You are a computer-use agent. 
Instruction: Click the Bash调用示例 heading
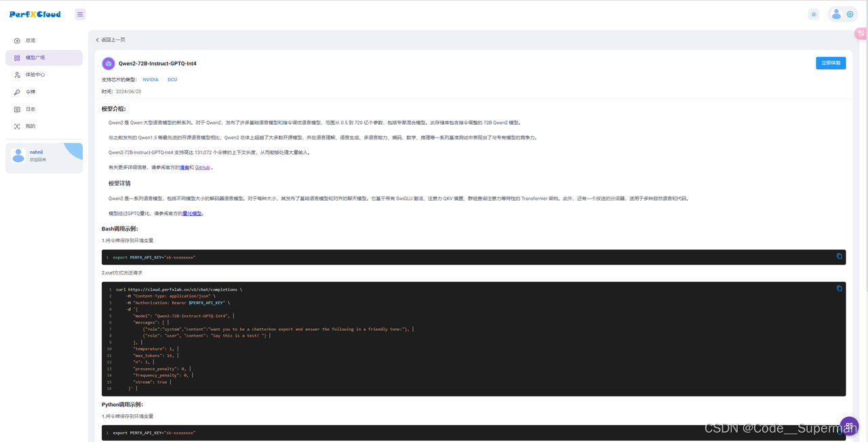pos(120,229)
